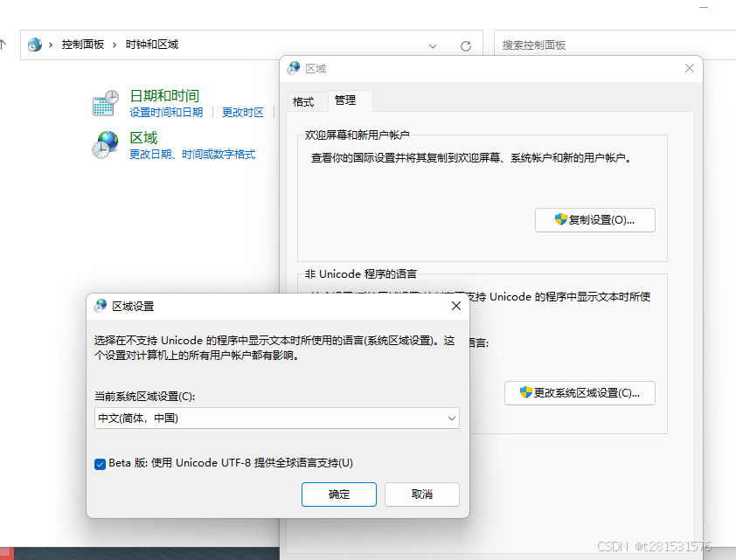This screenshot has height=560, width=736.
Task: Toggle the Beta Unicode UTF-8 checkbox
Action: point(100,463)
